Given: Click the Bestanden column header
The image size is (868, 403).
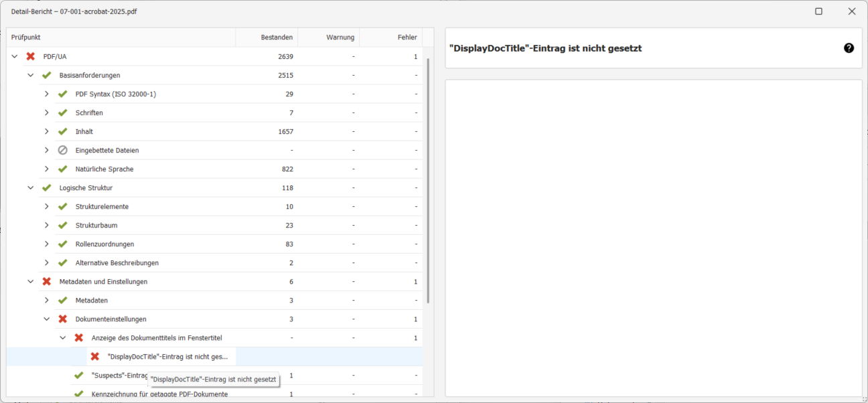Looking at the screenshot, I should (268, 37).
